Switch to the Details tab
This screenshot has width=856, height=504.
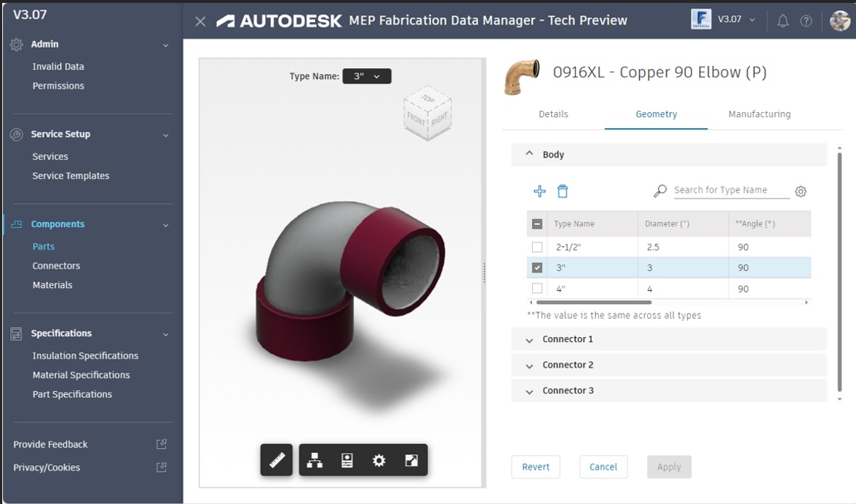pyautogui.click(x=553, y=114)
